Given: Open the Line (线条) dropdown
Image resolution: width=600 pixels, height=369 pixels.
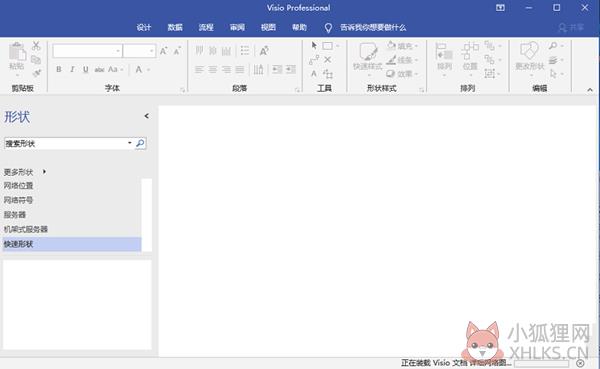Looking at the screenshot, I should click(x=403, y=60).
